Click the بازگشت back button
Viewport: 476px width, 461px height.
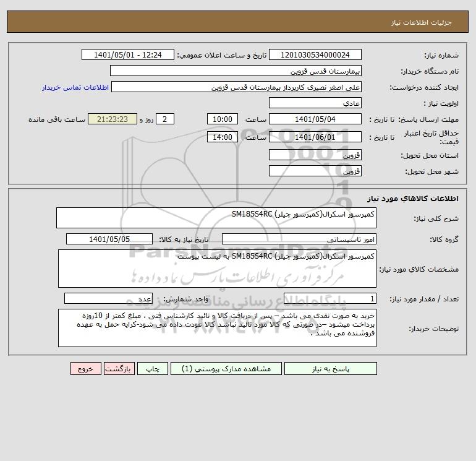tap(119, 369)
